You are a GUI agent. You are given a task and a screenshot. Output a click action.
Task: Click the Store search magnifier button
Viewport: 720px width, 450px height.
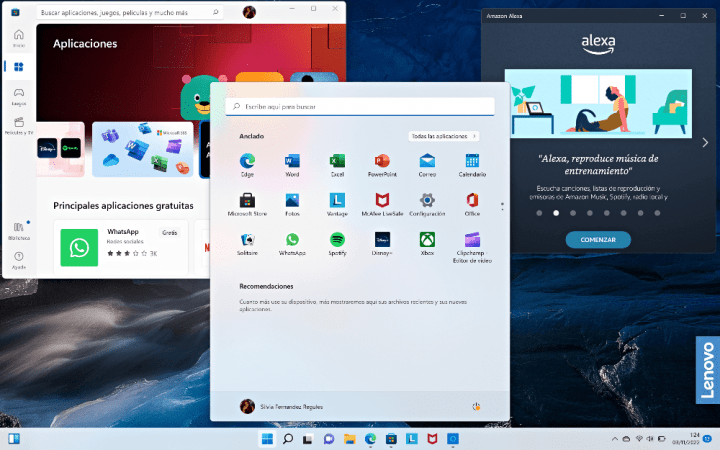(215, 12)
